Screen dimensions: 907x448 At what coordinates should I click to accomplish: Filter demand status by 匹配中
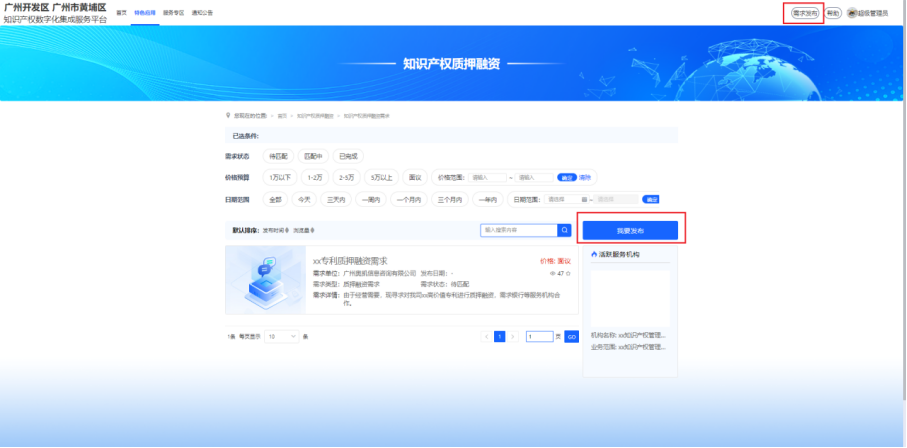pos(313,156)
